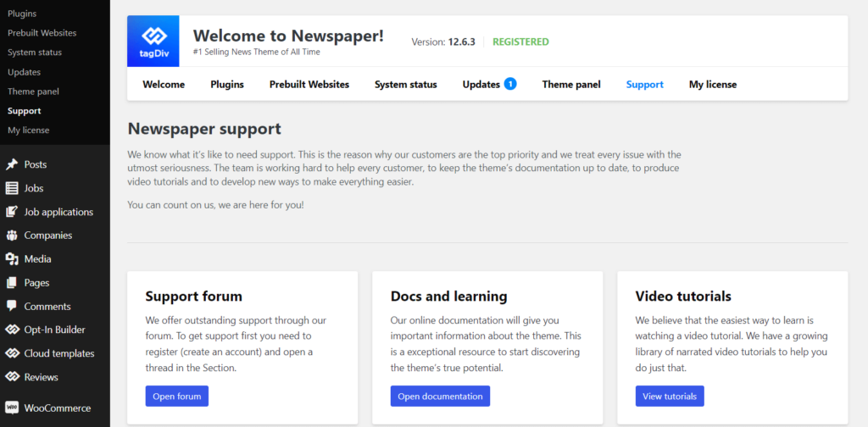Click the '#1 Selling News Theme' tagline
Image resolution: width=868 pixels, height=427 pixels.
pyautogui.click(x=256, y=52)
